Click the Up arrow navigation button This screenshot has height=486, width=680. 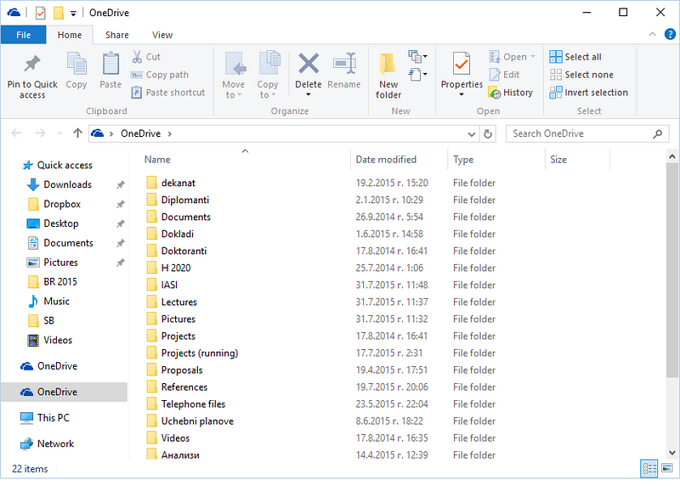point(78,133)
